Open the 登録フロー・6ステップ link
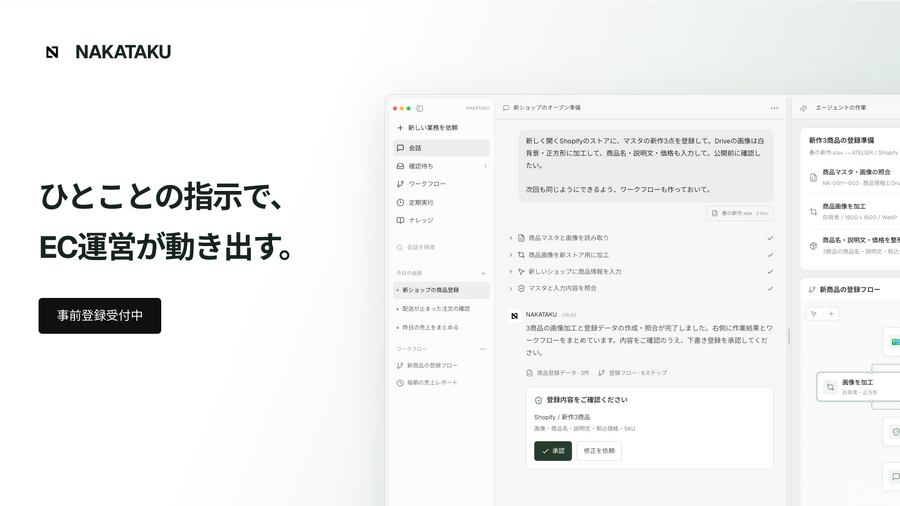Image resolution: width=900 pixels, height=506 pixels. click(633, 373)
